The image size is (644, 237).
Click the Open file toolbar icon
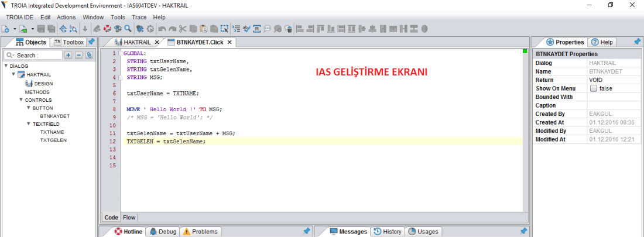pyautogui.click(x=23, y=29)
